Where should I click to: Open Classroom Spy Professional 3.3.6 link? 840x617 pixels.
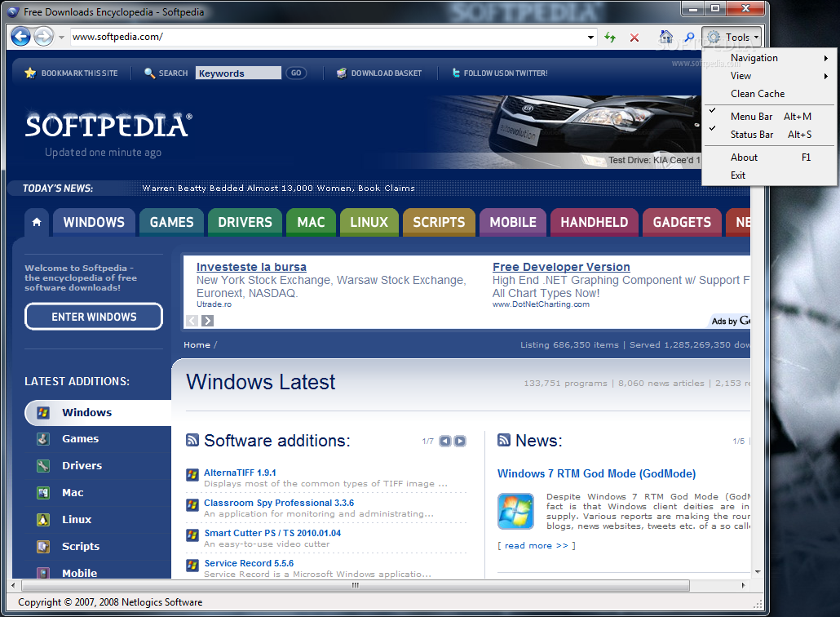tap(279, 503)
